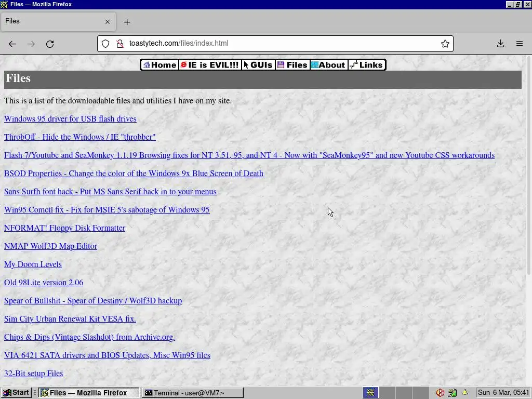Open the GUIs nav button
This screenshot has width=532, height=399.
pyautogui.click(x=258, y=65)
